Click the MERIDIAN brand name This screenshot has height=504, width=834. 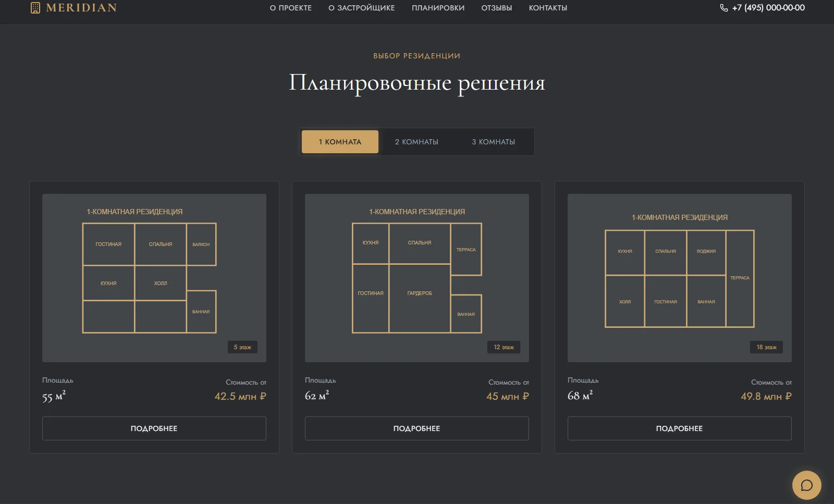pos(81,8)
